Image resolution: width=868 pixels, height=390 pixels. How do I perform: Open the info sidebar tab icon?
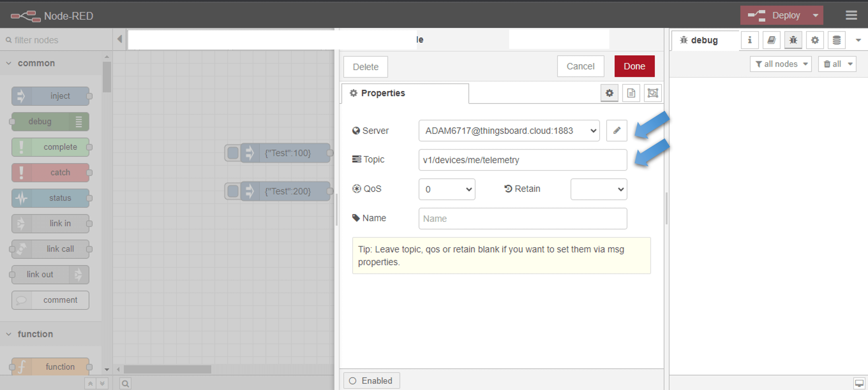(x=749, y=40)
